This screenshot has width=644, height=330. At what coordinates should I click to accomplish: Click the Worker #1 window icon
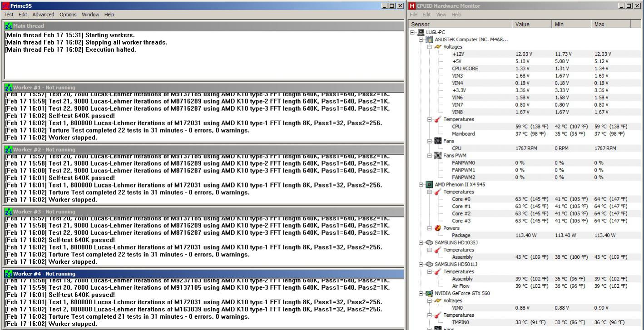coord(9,87)
